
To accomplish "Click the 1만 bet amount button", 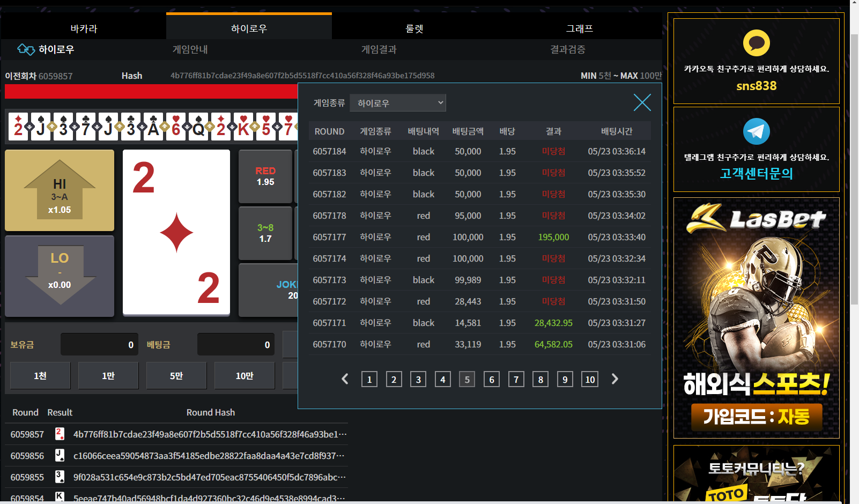I will click(x=108, y=376).
